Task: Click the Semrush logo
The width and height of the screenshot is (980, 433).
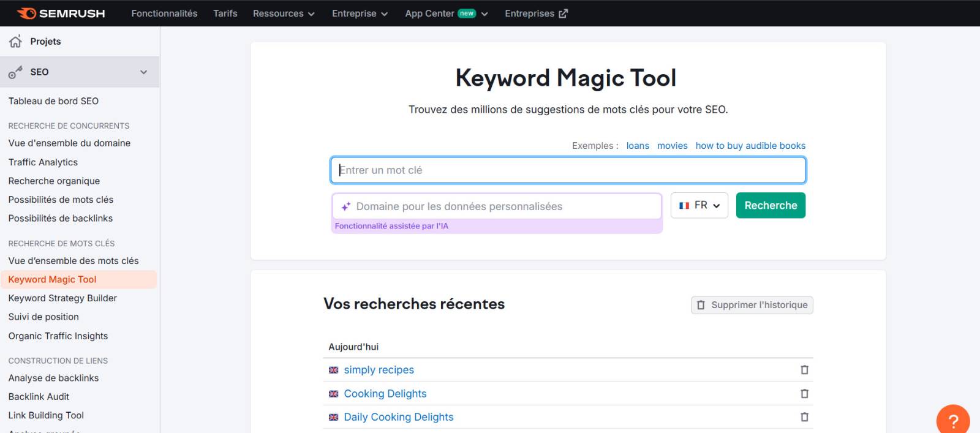Action: tap(61, 13)
